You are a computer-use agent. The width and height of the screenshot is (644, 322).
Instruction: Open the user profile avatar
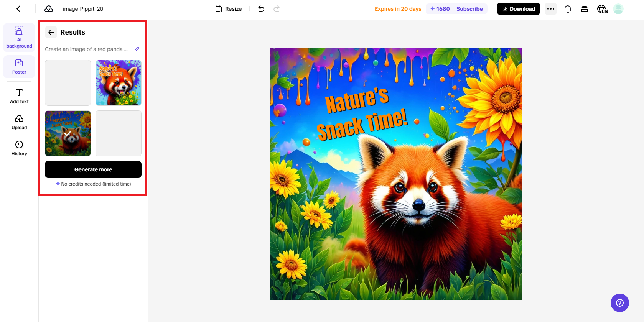pos(618,9)
